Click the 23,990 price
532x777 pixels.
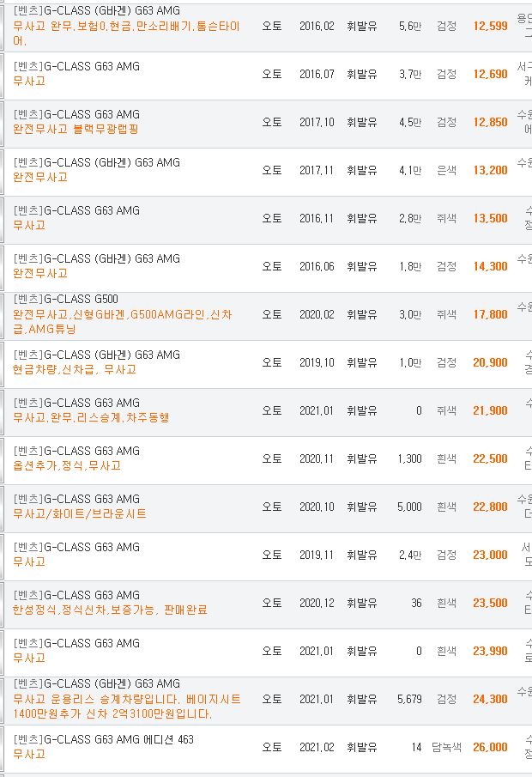[490, 651]
